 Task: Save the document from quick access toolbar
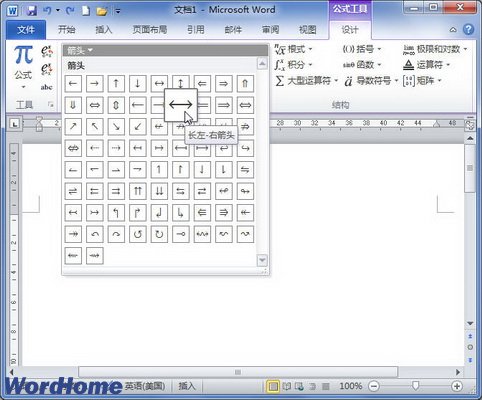pyautogui.click(x=31, y=11)
